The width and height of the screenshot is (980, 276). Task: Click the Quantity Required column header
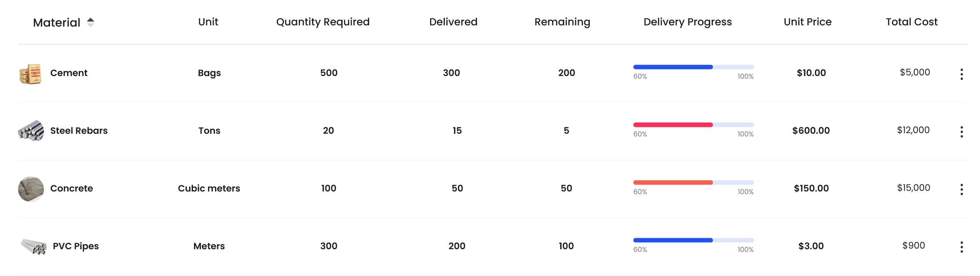(322, 22)
